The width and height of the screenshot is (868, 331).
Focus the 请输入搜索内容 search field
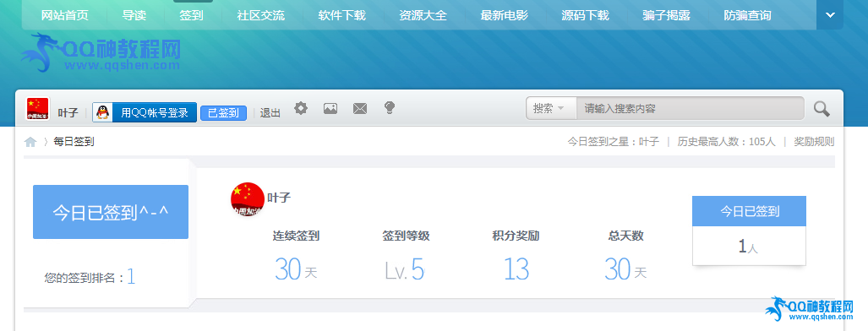click(x=691, y=108)
